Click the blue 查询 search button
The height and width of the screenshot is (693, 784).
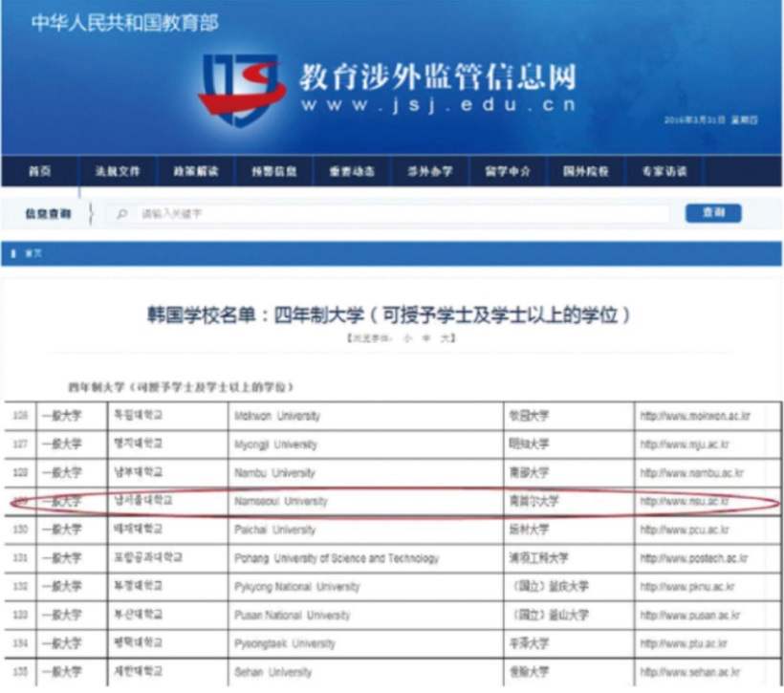pos(713,213)
